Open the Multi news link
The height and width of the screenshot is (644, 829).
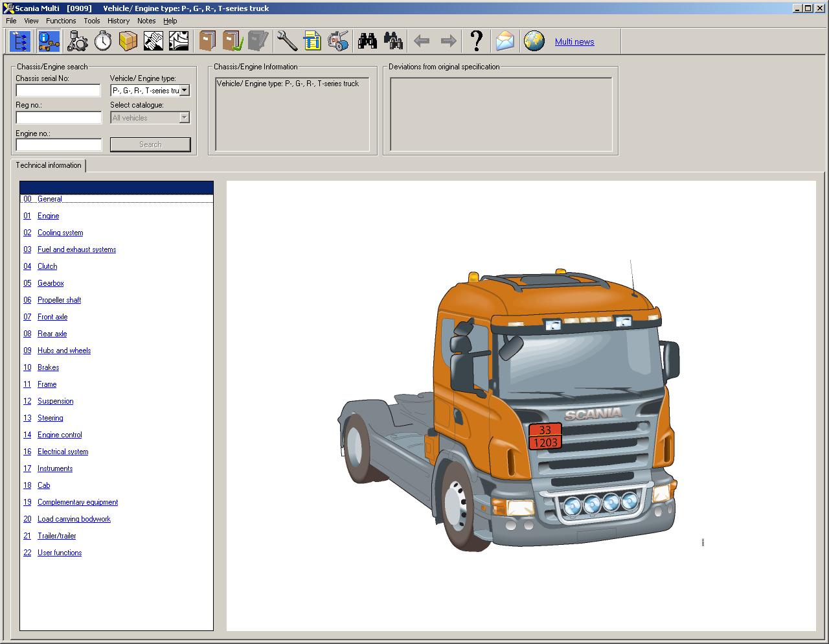[574, 41]
